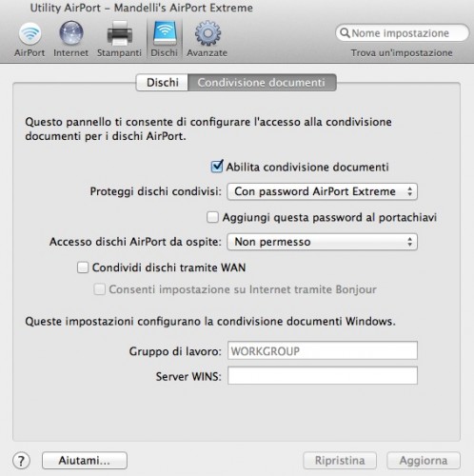This screenshot has width=474, height=476.
Task: Open the Avanzate gear settings
Action: pyautogui.click(x=207, y=39)
